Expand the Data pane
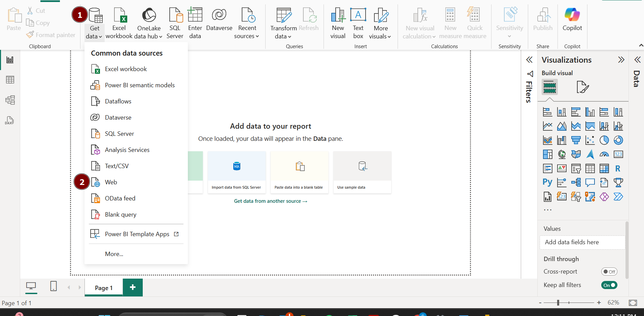The image size is (644, 316). pos(637,60)
